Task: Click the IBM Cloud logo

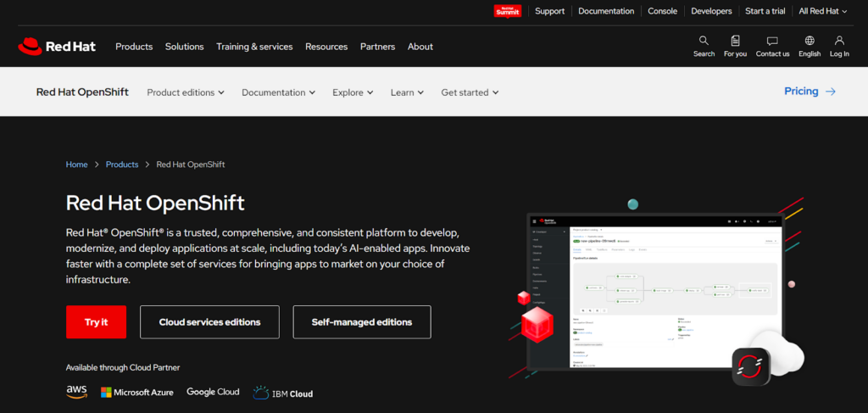Action: pyautogui.click(x=283, y=393)
